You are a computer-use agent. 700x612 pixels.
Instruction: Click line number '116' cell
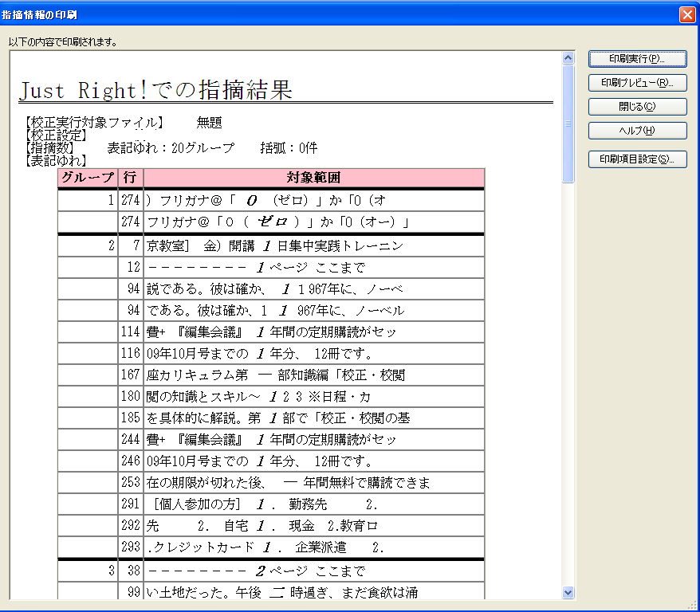[x=131, y=353]
